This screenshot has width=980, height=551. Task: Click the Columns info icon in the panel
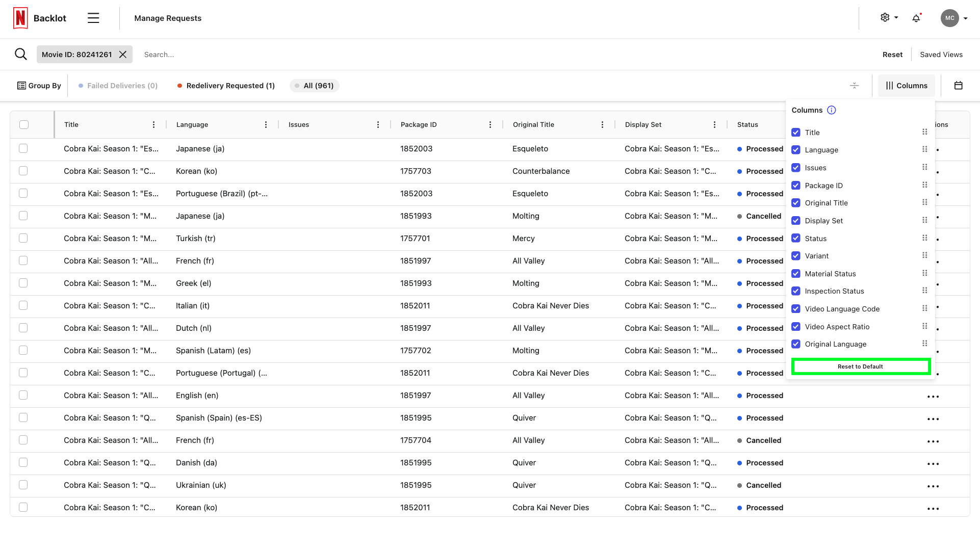832,110
